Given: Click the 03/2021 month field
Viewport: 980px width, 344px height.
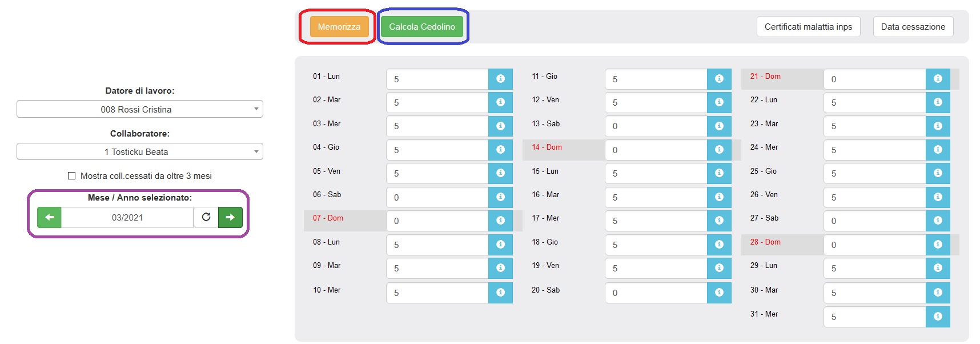Looking at the screenshot, I should [127, 217].
